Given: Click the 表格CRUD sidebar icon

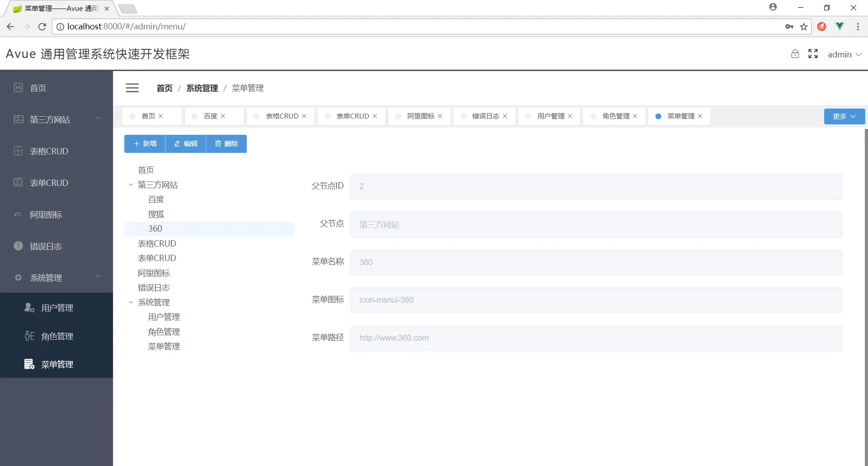Looking at the screenshot, I should pyautogui.click(x=18, y=151).
